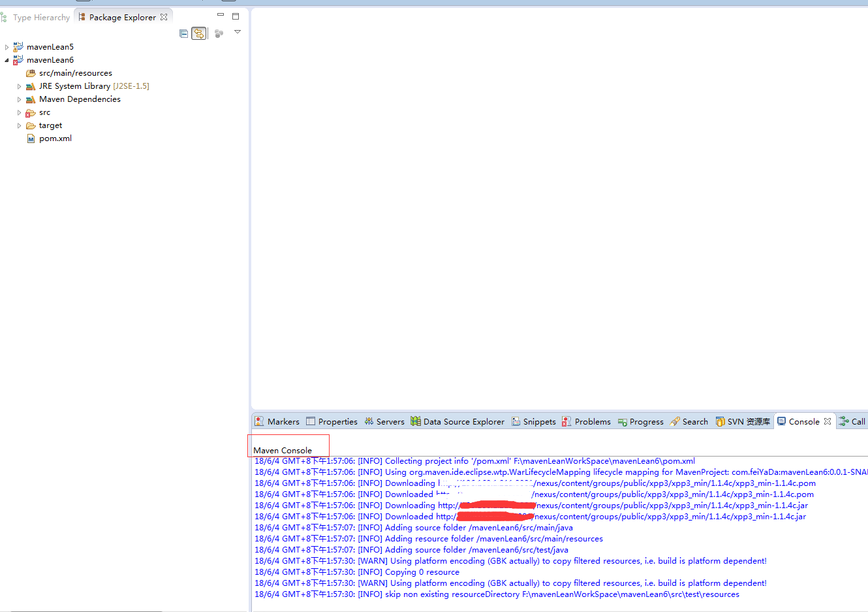Screen dimensions: 868x612
Task: Open the Data Source Explorer tab
Action: [x=457, y=421]
